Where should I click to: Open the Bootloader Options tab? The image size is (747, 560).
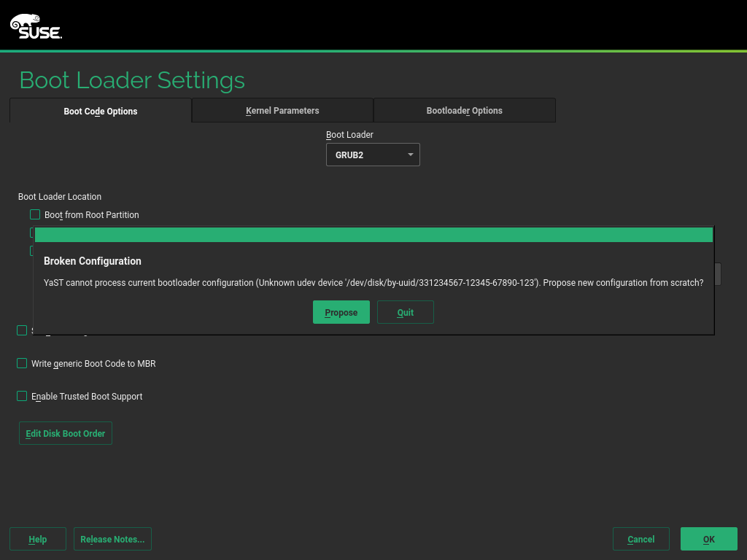pyautogui.click(x=464, y=110)
